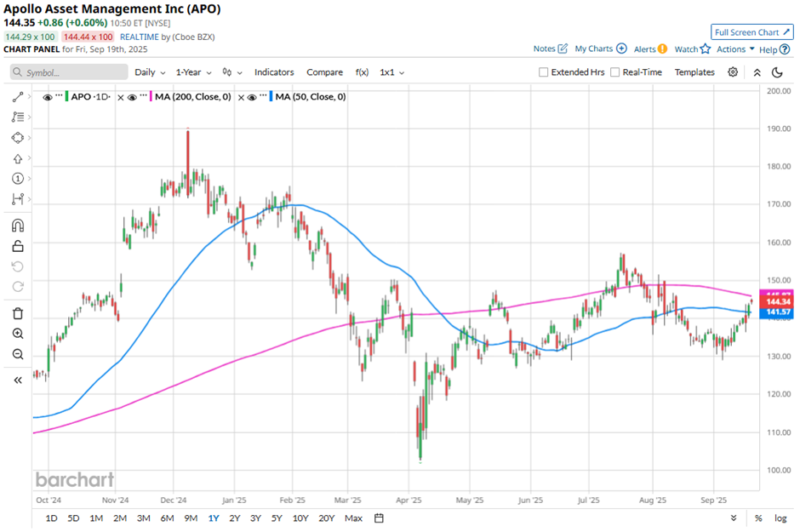Screen dimensions: 800x532
Task: Click the lock drawings icon
Action: [18, 246]
